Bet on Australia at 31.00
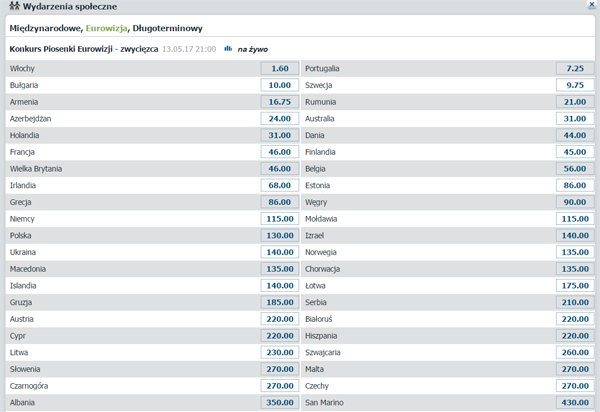600x412 pixels. coord(575,119)
